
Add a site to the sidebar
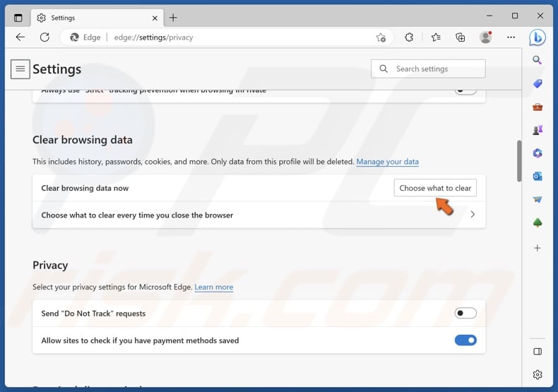point(538,248)
